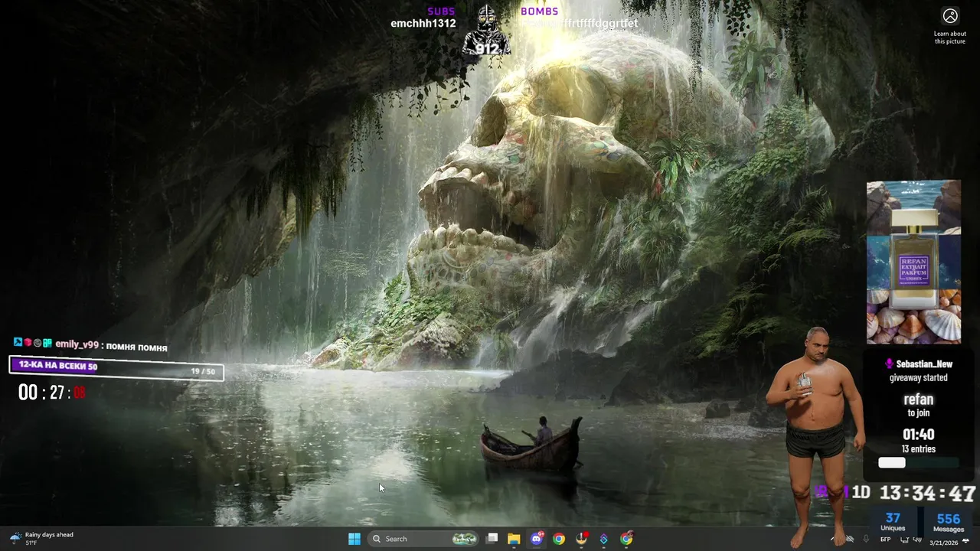The height and width of the screenshot is (551, 980).
Task: Click the hooded figure with 912 counter
Action: click(486, 32)
